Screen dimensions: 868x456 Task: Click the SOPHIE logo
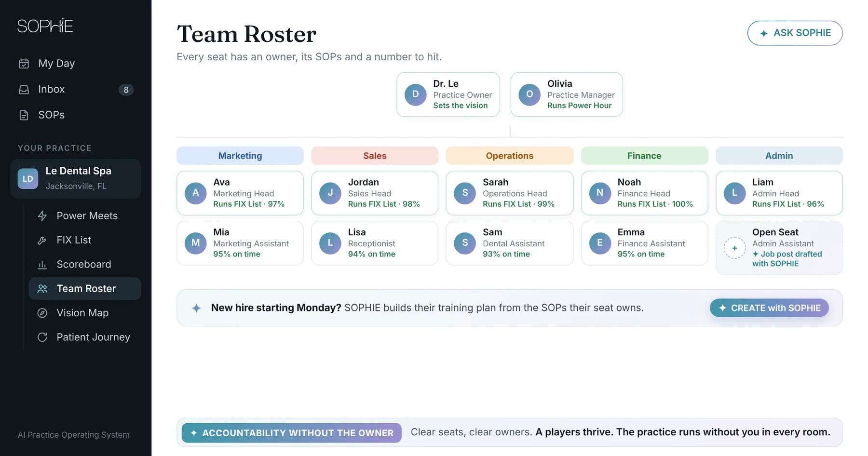tap(45, 26)
